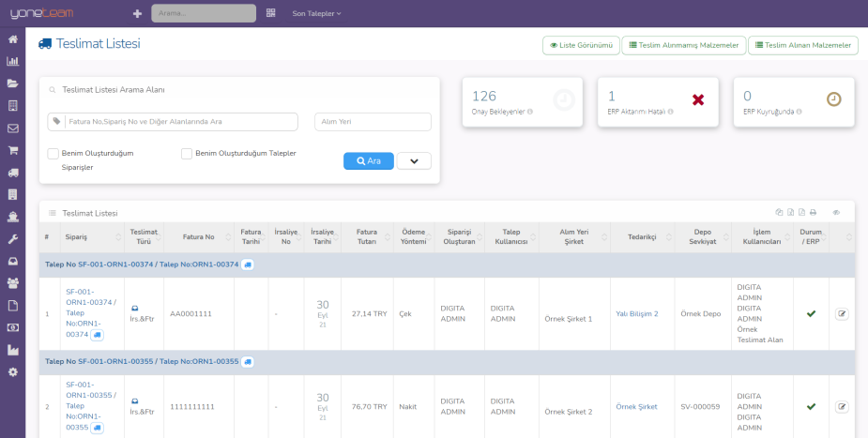The height and width of the screenshot is (438, 868).
Task: Toggle the eye visibility icon above the table
Action: click(x=836, y=213)
